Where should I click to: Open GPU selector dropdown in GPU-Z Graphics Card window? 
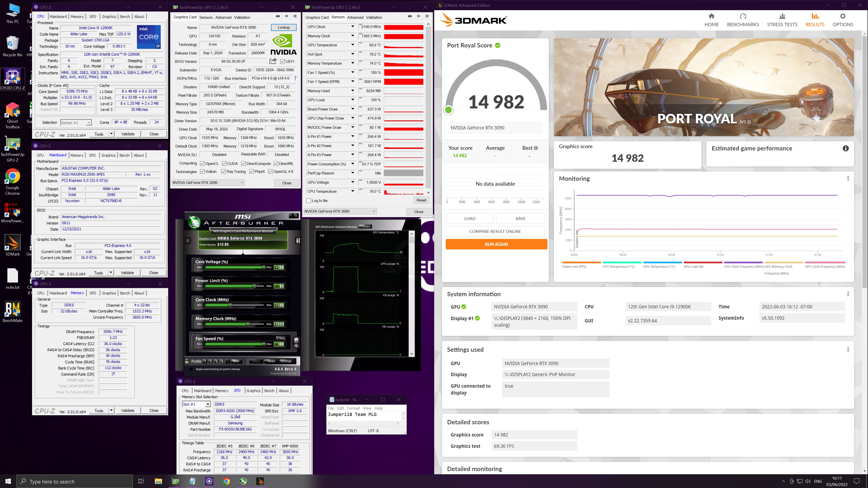click(x=208, y=183)
